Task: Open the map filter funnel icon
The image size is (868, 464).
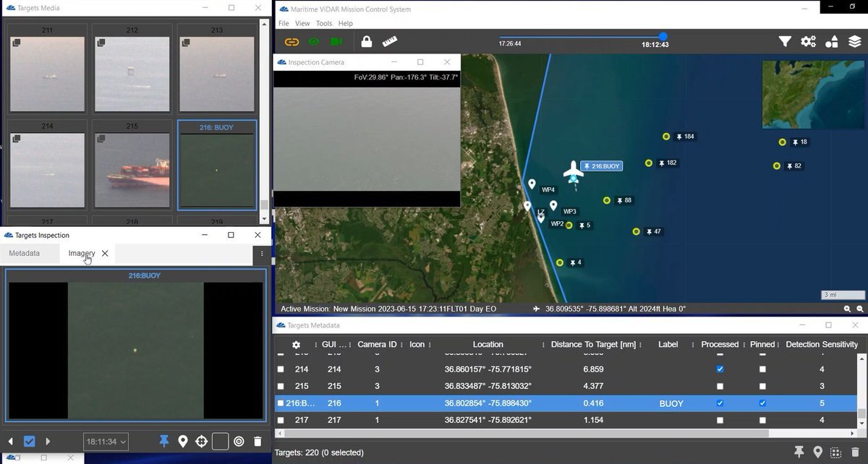Action: click(x=785, y=42)
